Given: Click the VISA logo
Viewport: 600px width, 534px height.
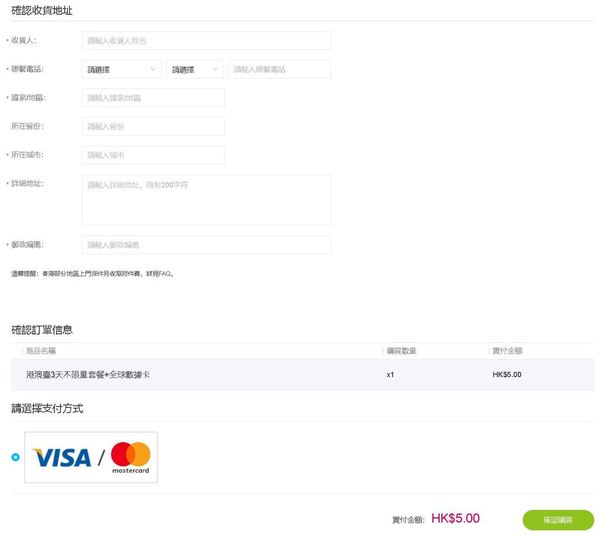Looking at the screenshot, I should point(61,458).
